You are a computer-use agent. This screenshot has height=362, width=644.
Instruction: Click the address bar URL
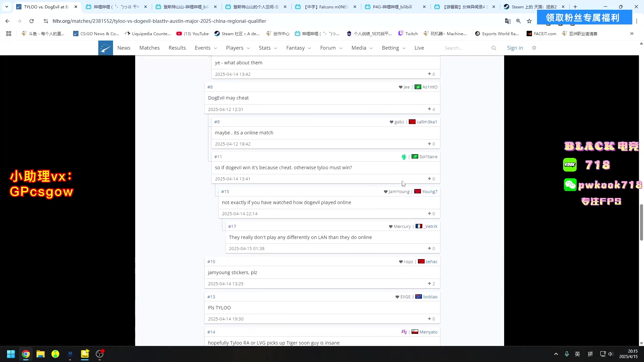(x=159, y=21)
